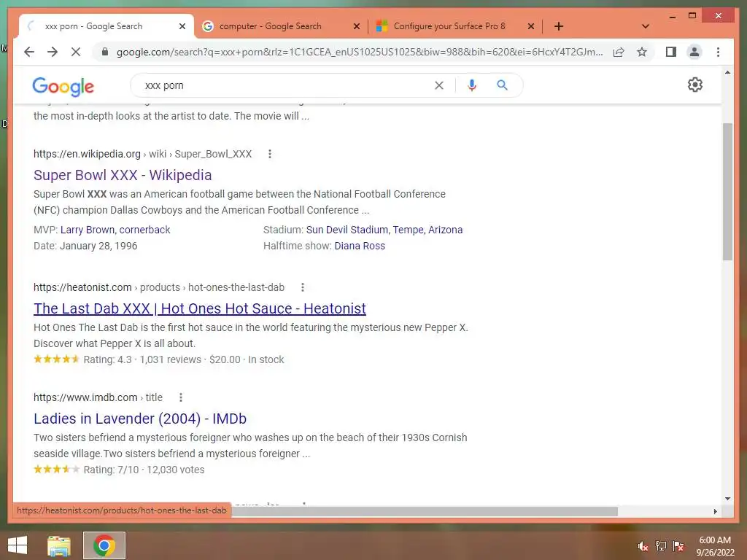Go to the Google homepage logo
This screenshot has height=560, width=747.
click(63, 86)
